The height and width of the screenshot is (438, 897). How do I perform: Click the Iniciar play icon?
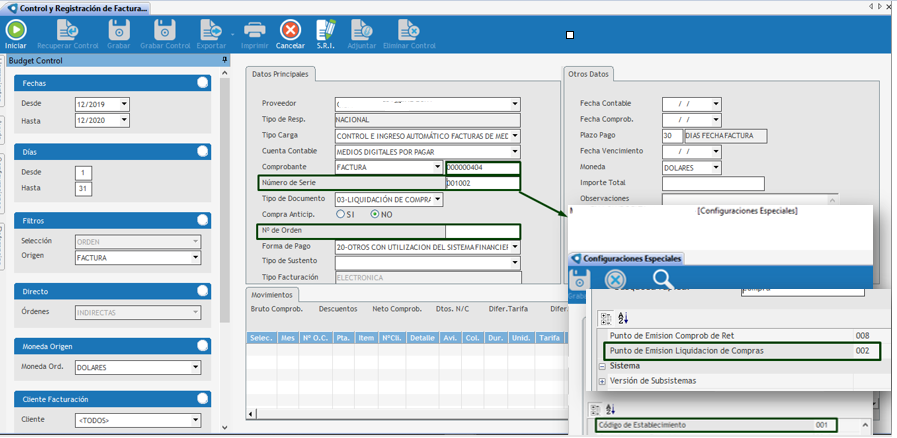coord(16,30)
